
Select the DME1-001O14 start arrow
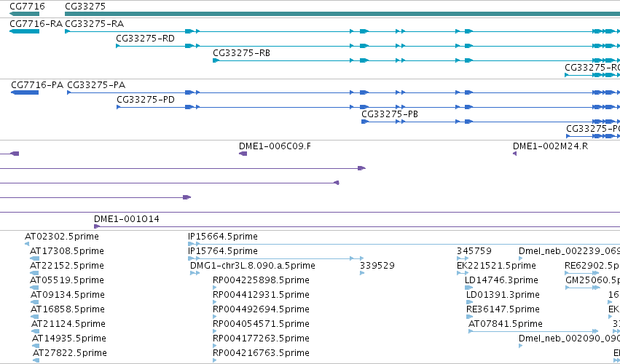pyautogui.click(x=97, y=226)
